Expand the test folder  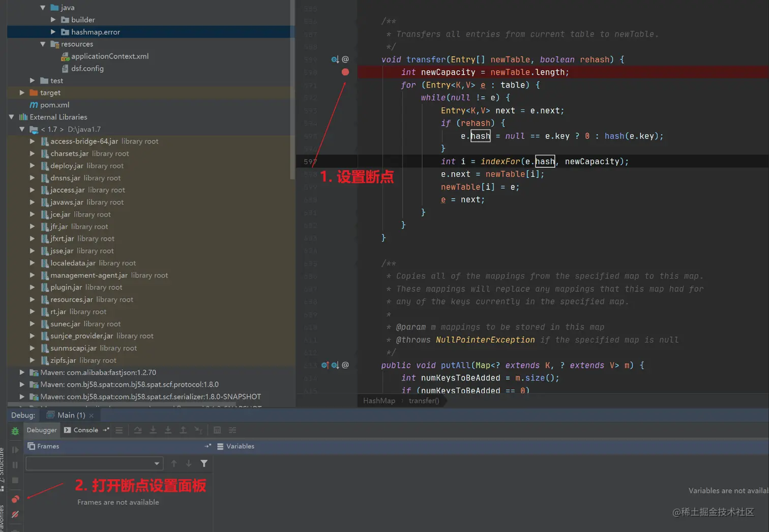(33, 80)
